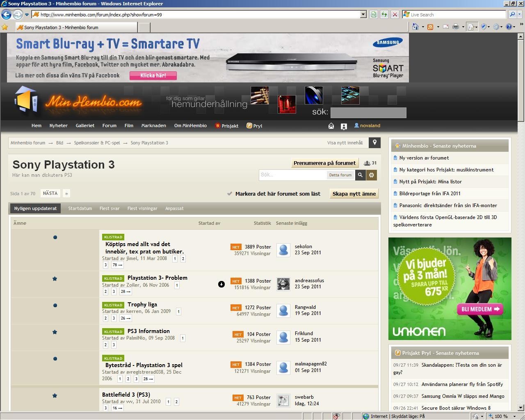The height and width of the screenshot is (420, 525).
Task: Click the forum followers icon showing 31
Action: [367, 163]
